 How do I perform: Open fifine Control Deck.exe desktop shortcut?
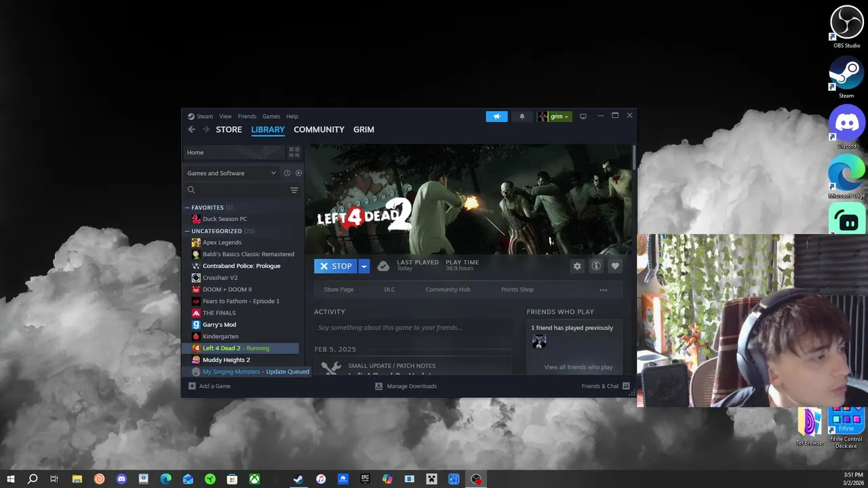846,427
